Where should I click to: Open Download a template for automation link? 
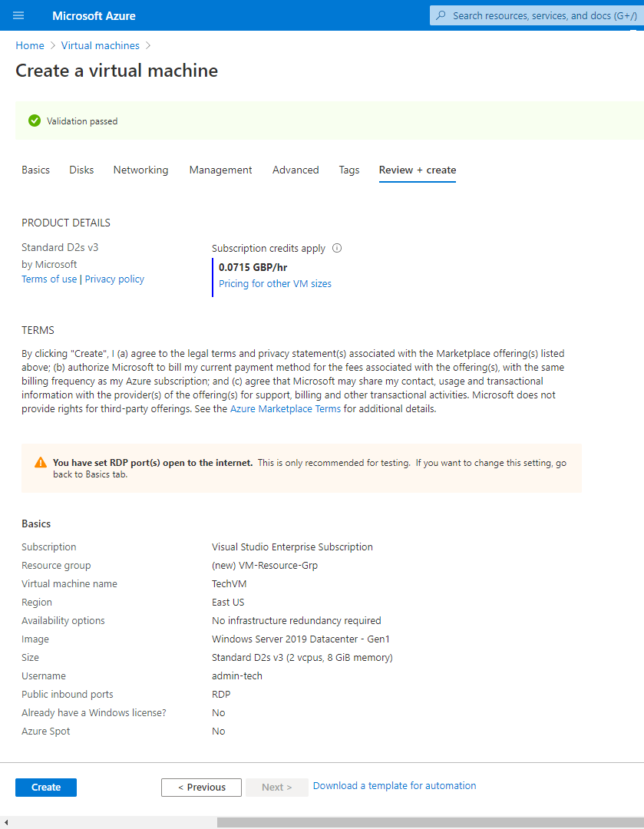coord(395,786)
